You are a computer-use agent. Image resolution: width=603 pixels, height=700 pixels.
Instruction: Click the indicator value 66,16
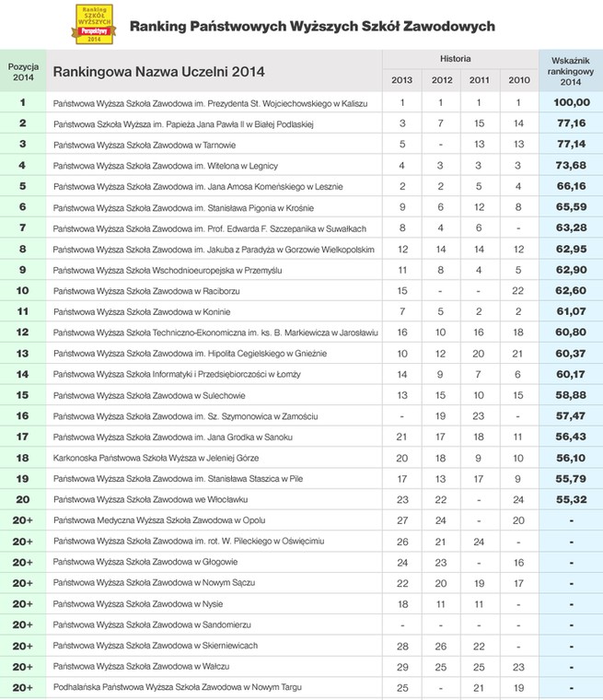tap(572, 186)
